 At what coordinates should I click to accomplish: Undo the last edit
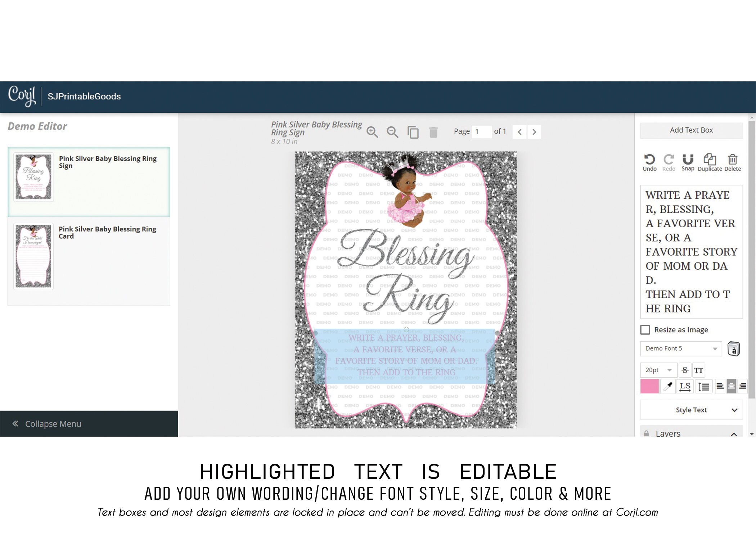click(x=649, y=162)
